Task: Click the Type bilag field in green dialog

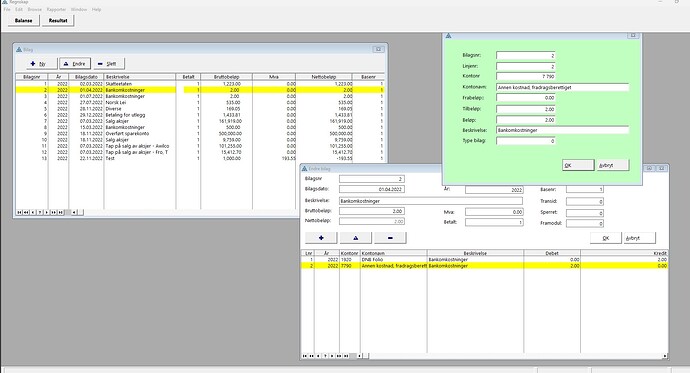Action: pos(525,141)
